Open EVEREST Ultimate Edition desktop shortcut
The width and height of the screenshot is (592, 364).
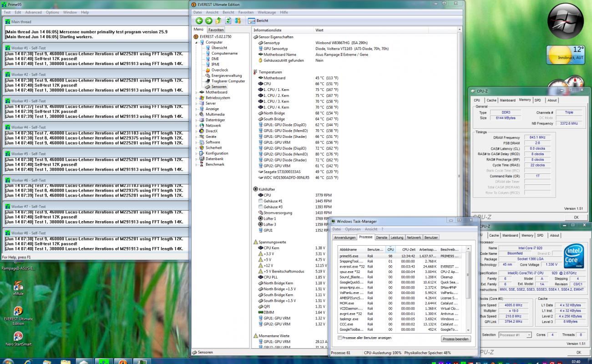point(18,316)
